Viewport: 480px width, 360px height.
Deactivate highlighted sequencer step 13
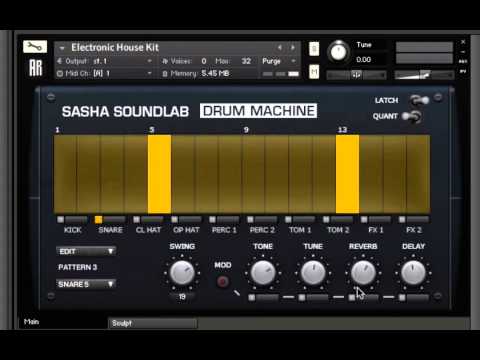pos(347,174)
